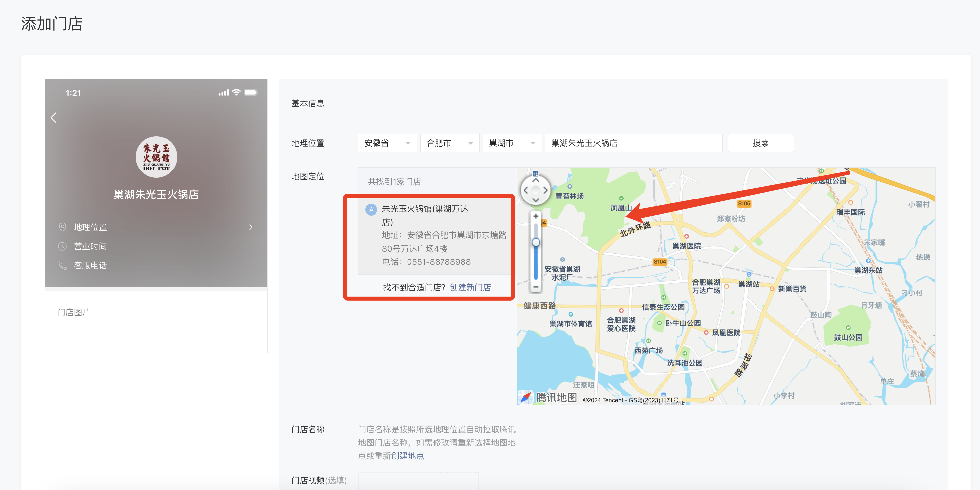The width and height of the screenshot is (980, 490).
Task: Click the 合肥巢湖爱心医院 marker
Action: (x=621, y=311)
